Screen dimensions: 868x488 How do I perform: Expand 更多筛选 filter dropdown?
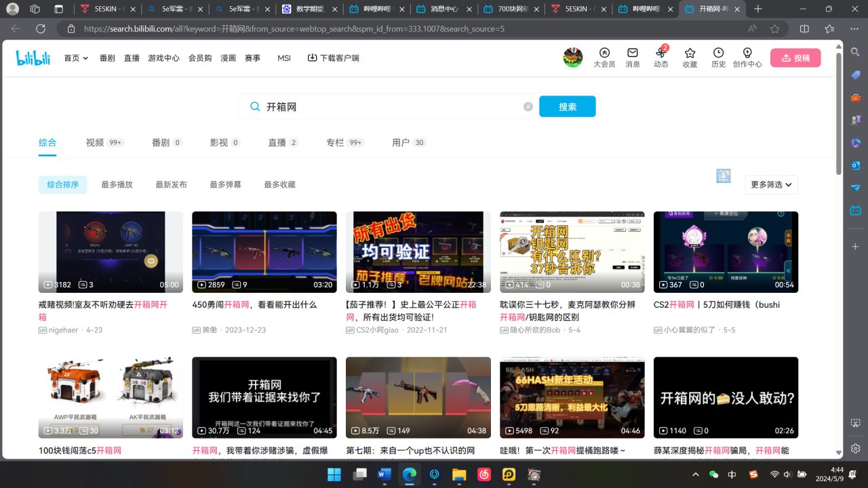point(771,184)
